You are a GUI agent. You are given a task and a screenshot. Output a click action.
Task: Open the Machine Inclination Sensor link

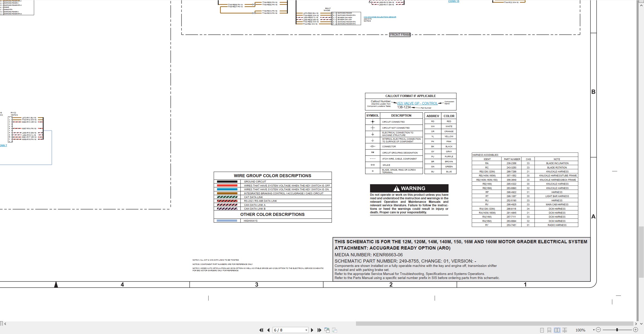tap(380, 17)
